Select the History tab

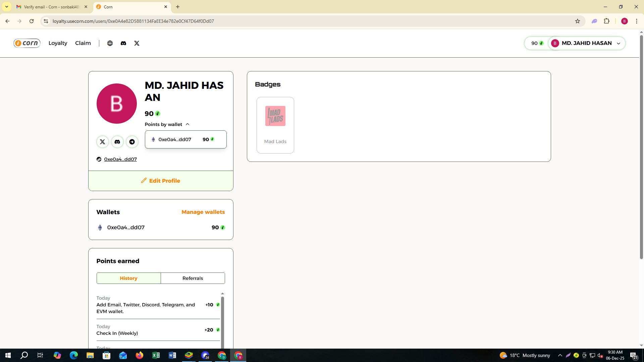pyautogui.click(x=128, y=278)
